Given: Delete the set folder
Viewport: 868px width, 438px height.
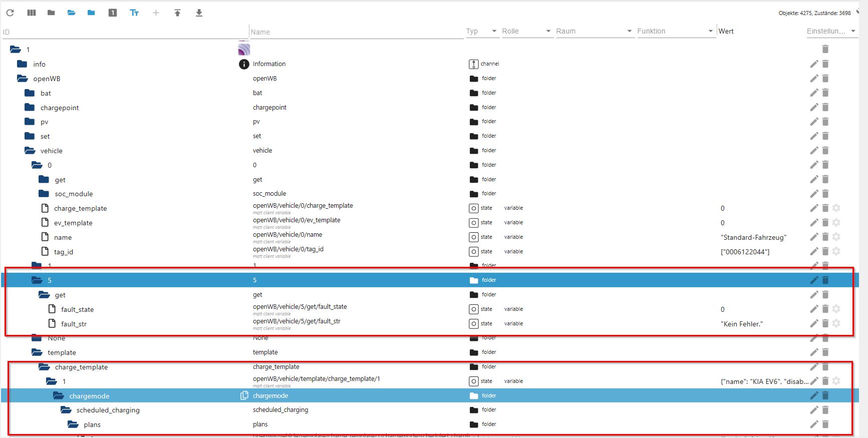Looking at the screenshot, I should [x=825, y=136].
